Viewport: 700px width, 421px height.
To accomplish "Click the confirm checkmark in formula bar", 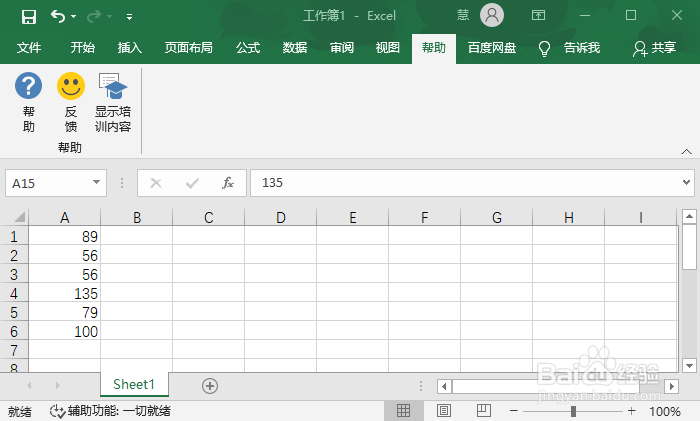I will click(192, 183).
